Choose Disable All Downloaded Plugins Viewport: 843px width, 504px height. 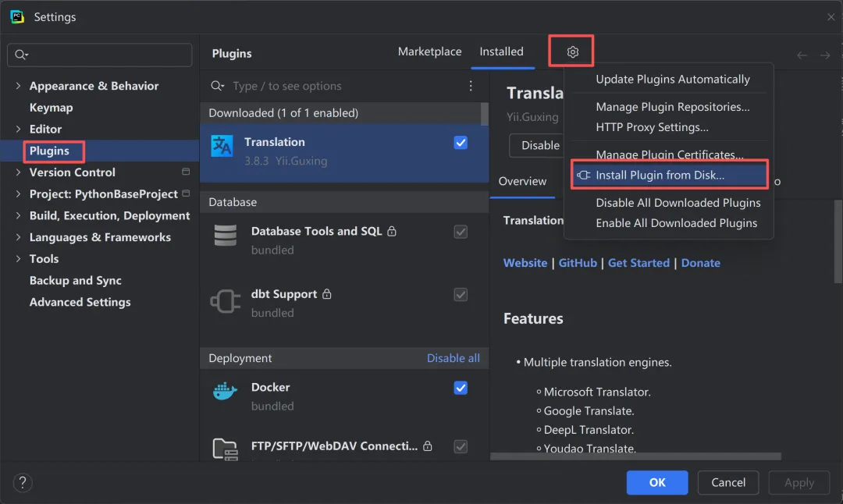point(669,203)
